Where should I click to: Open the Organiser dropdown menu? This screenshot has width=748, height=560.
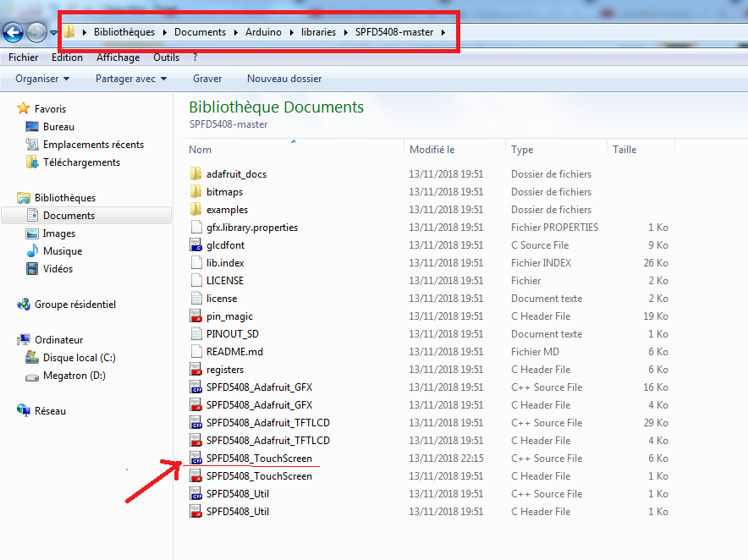pos(41,79)
